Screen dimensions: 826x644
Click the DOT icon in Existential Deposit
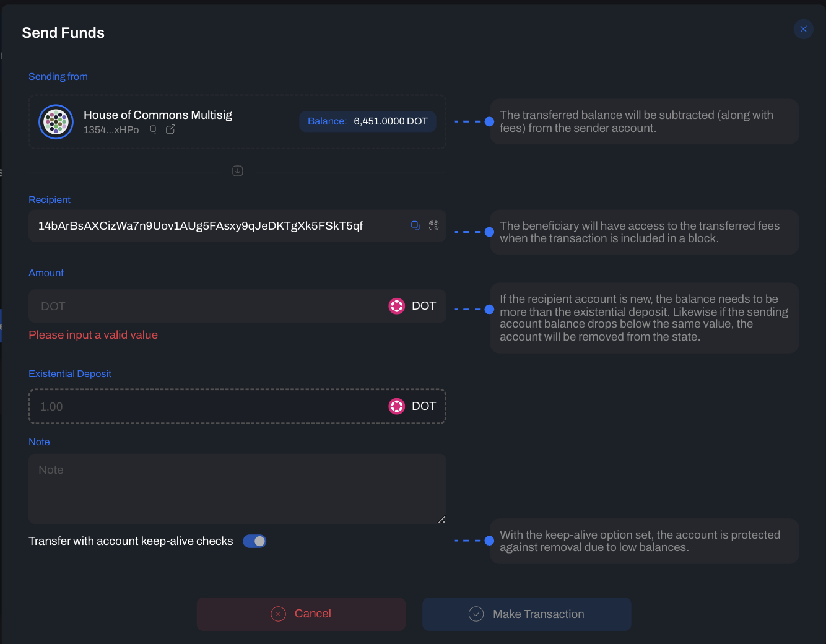(x=397, y=406)
